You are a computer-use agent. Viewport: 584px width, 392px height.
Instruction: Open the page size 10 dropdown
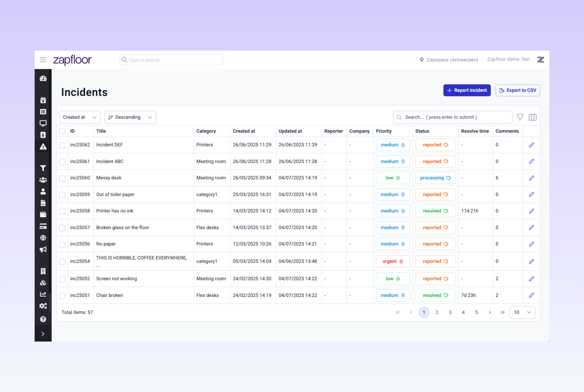point(522,312)
